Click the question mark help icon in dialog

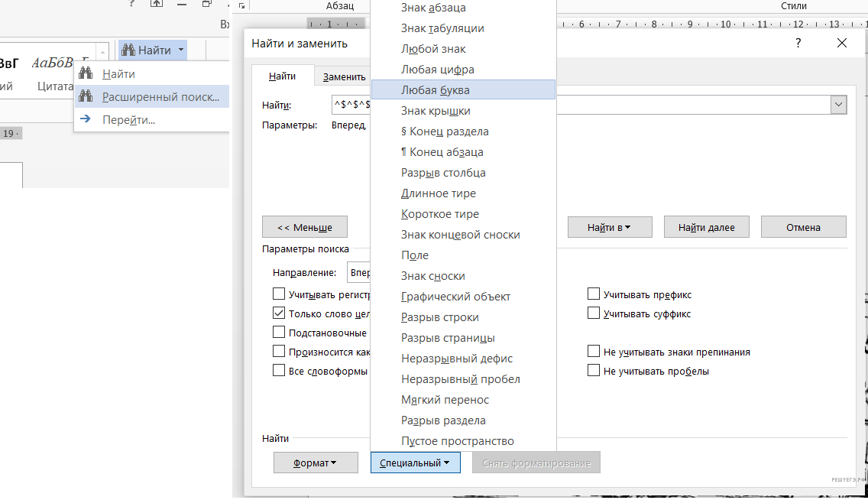(798, 44)
